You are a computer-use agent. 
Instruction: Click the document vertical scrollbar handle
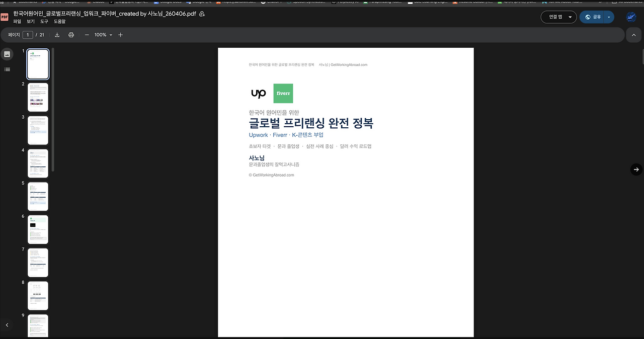642,55
